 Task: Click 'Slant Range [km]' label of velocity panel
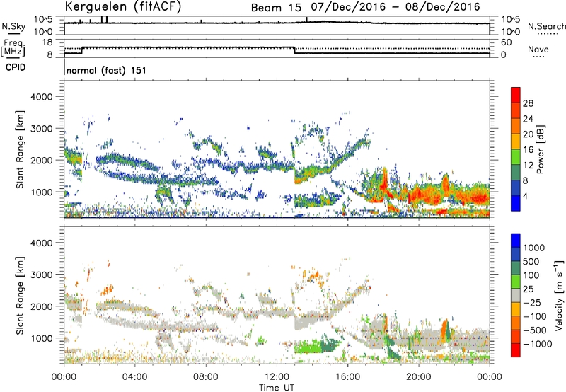pos(20,296)
